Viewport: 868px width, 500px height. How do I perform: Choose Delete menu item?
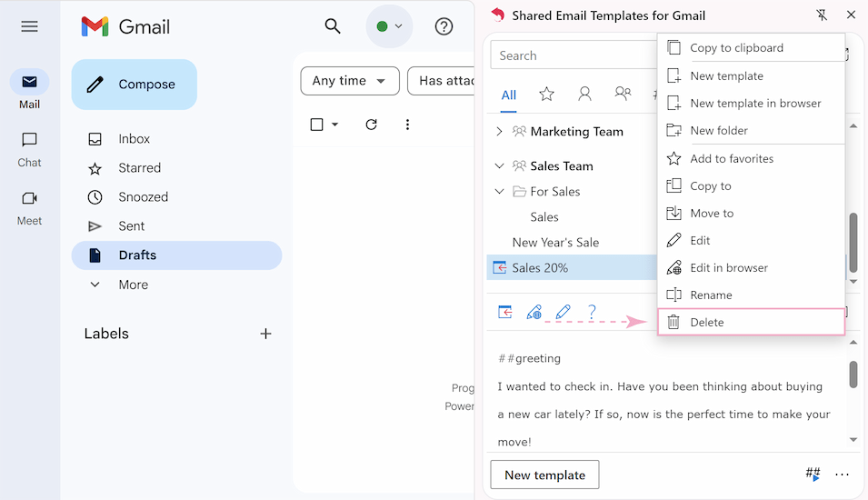[x=751, y=322]
